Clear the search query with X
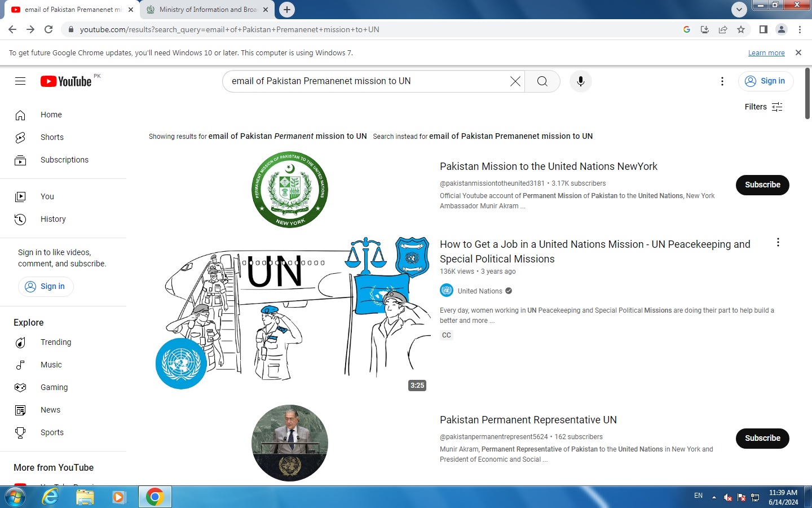Viewport: 812px width, 508px height. (515, 81)
